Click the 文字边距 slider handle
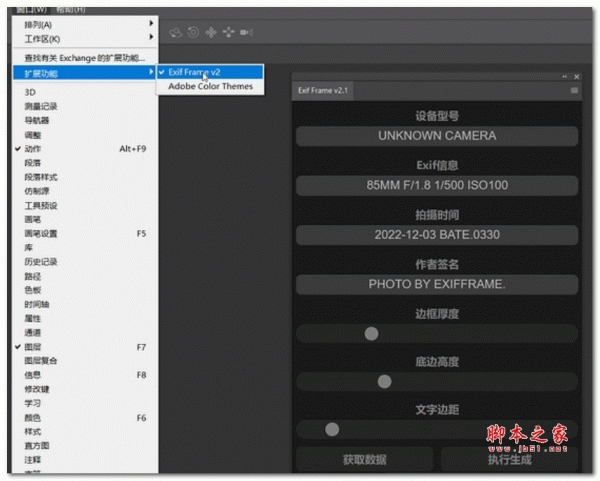The height and width of the screenshot is (481, 600). tap(332, 429)
